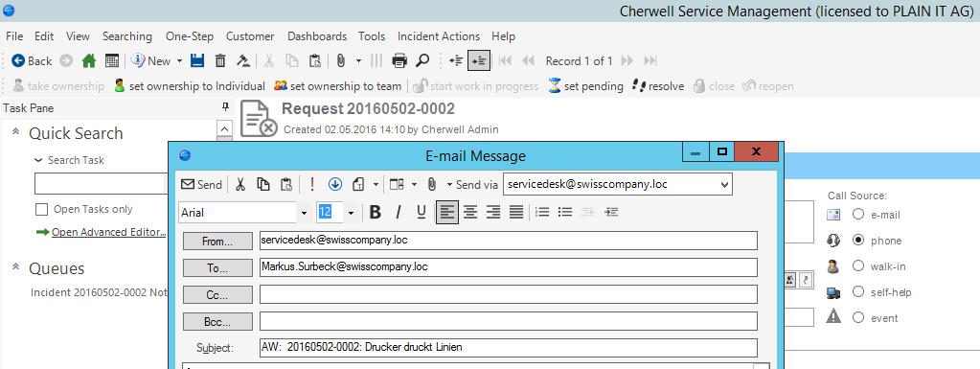Image resolution: width=980 pixels, height=369 pixels.
Task: Open the e-mail layout icon dropdown arrow
Action: coord(415,185)
